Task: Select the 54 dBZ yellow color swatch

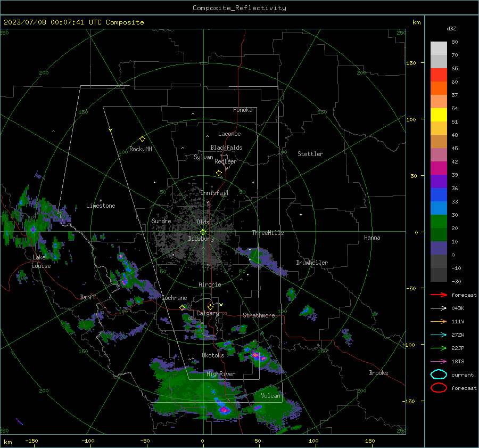Action: click(439, 115)
